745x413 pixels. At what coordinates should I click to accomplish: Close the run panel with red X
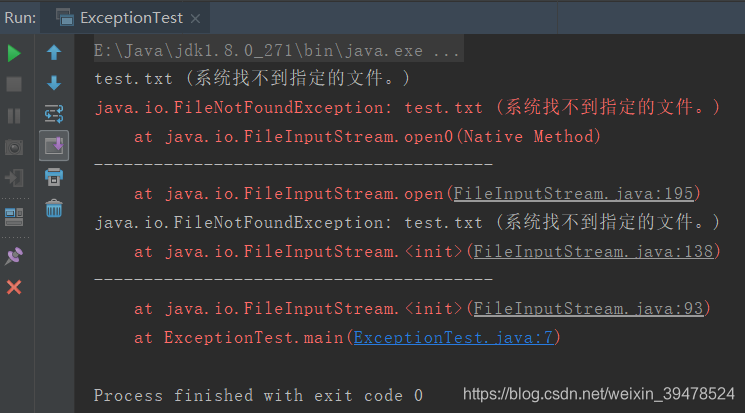click(x=14, y=287)
